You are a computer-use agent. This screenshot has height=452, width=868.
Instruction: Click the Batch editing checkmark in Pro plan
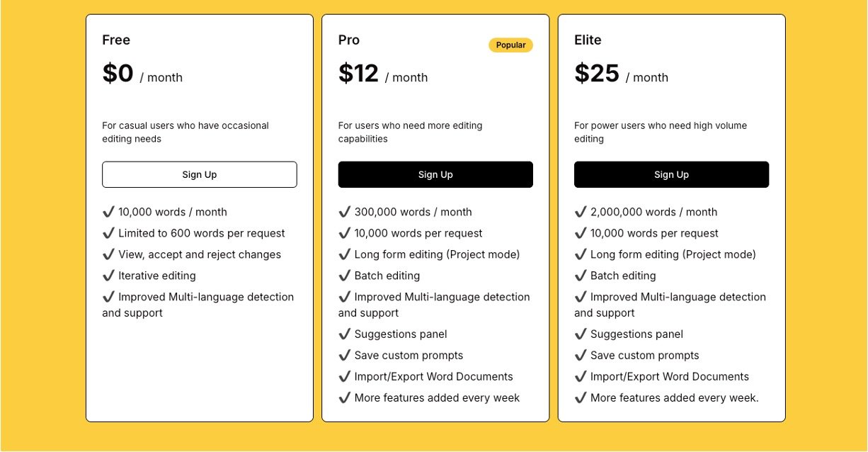pyautogui.click(x=345, y=276)
